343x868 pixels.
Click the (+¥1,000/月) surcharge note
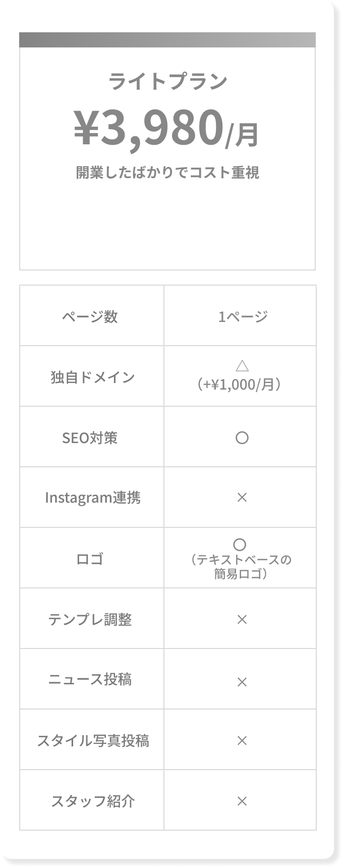pyautogui.click(x=240, y=385)
